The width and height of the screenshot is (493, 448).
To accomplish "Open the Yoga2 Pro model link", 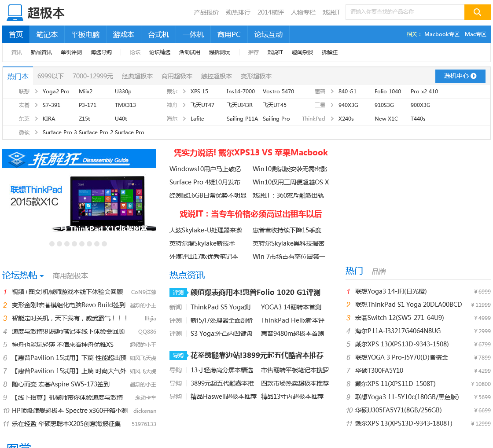I will pos(56,91).
